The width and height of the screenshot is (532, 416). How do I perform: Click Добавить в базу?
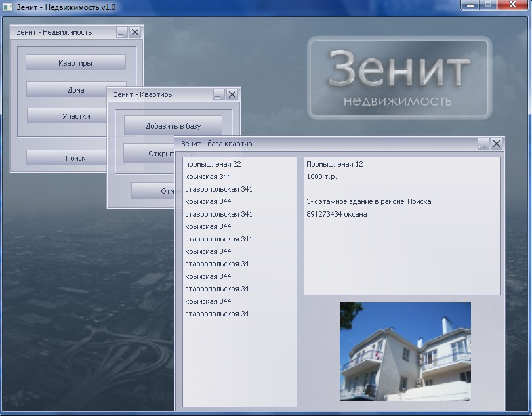point(173,126)
